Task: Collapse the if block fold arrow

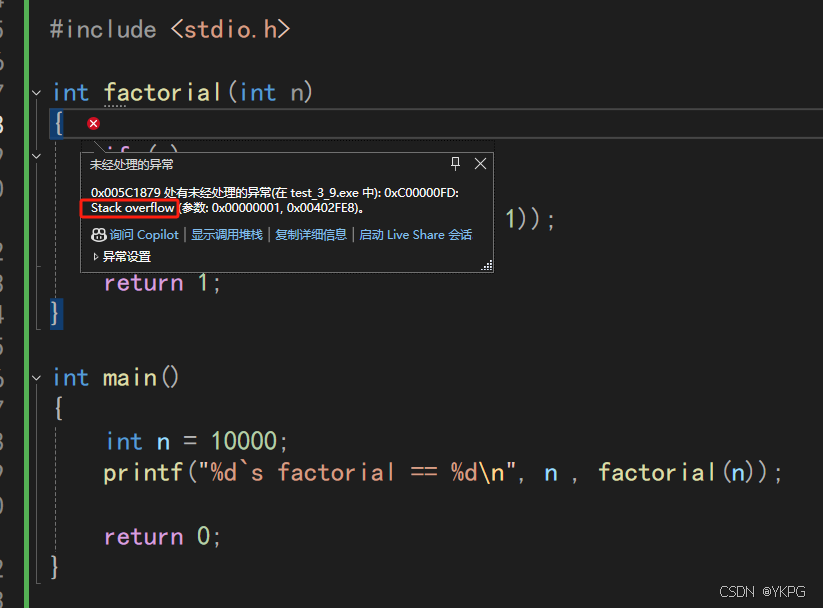Action: (36, 156)
